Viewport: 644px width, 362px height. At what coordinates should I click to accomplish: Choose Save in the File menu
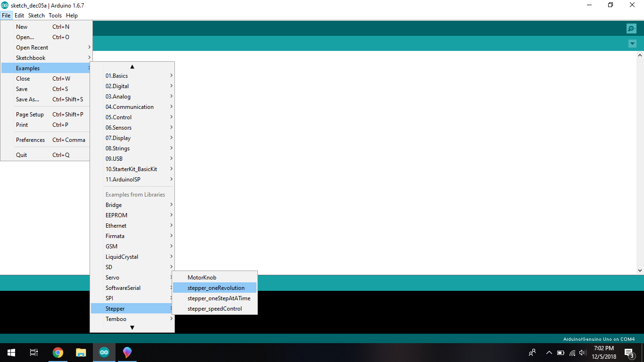[x=46, y=89]
